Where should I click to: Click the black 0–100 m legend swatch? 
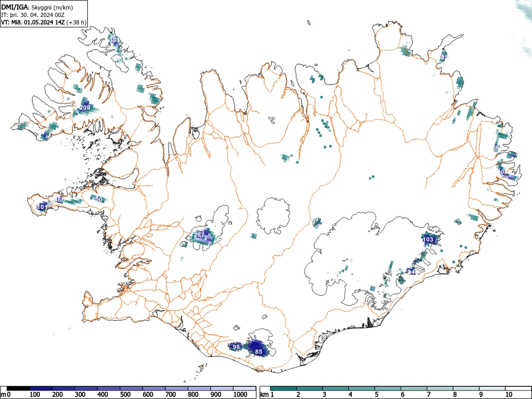tap(18, 388)
